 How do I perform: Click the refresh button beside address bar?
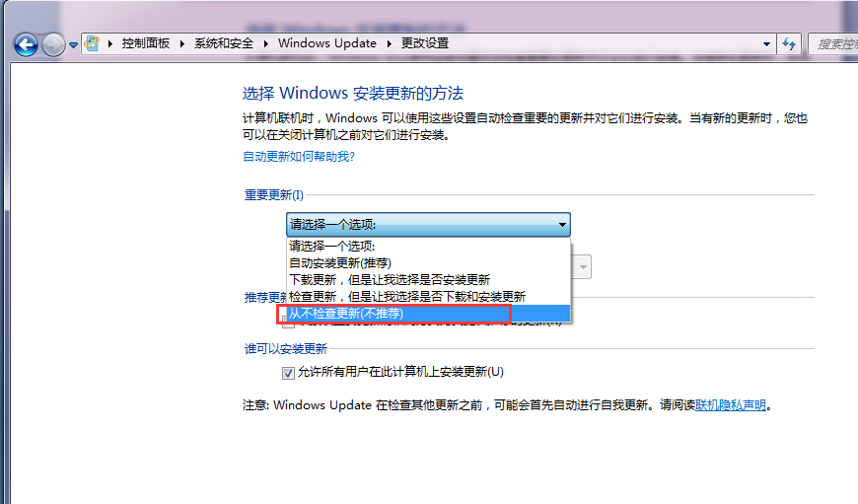pyautogui.click(x=789, y=43)
